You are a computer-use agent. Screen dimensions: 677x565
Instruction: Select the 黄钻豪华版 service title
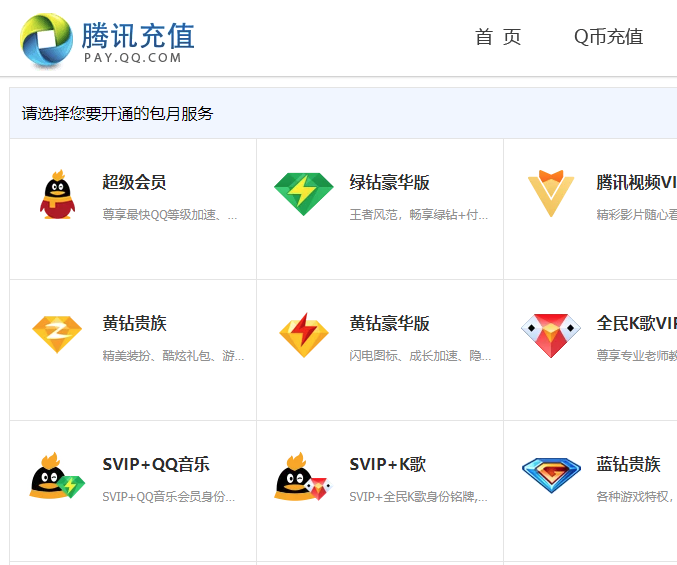(x=389, y=323)
